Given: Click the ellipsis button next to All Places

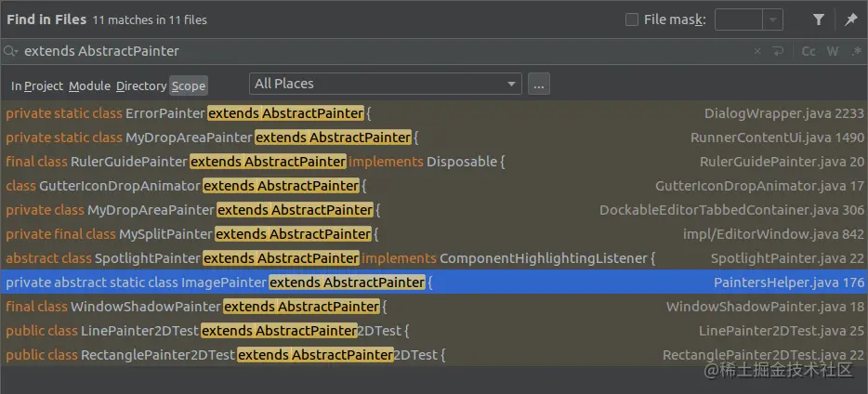Looking at the screenshot, I should (539, 85).
